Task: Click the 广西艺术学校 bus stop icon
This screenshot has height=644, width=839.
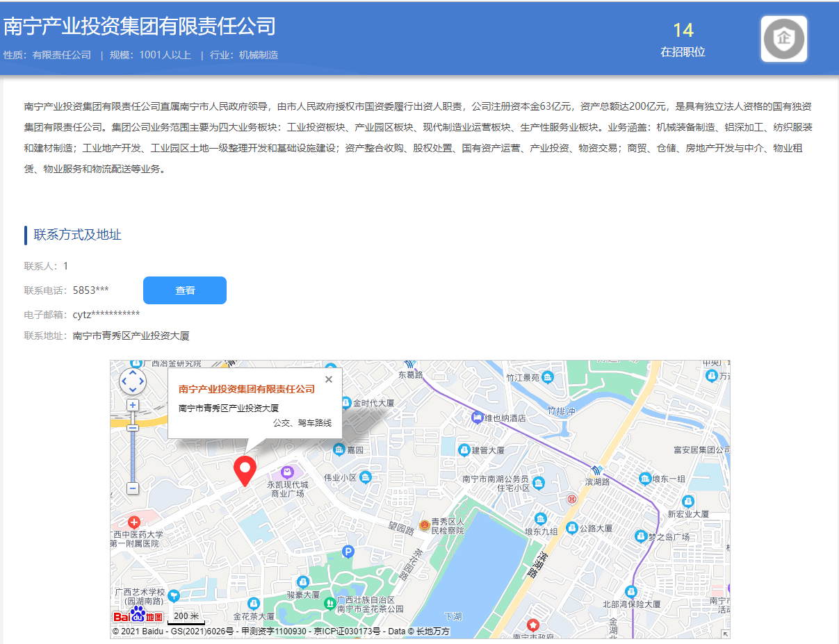Action: coord(173,595)
